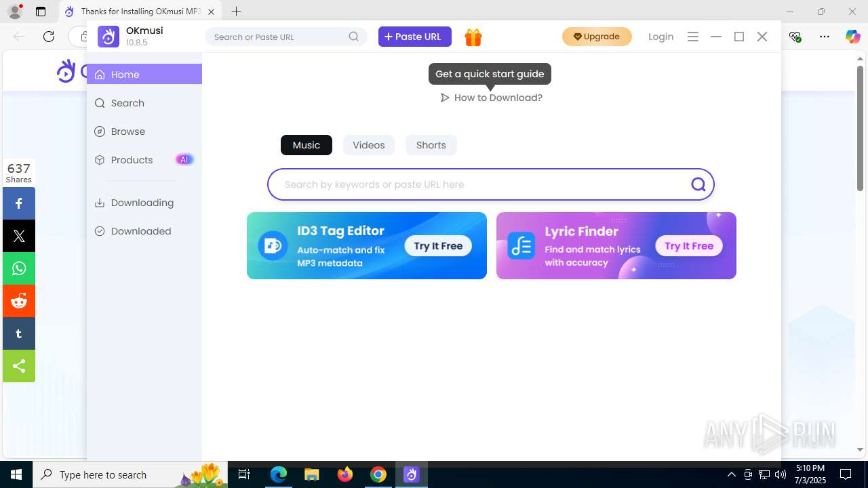This screenshot has height=488, width=868.
Task: Open a new browser tab
Action: tap(236, 12)
